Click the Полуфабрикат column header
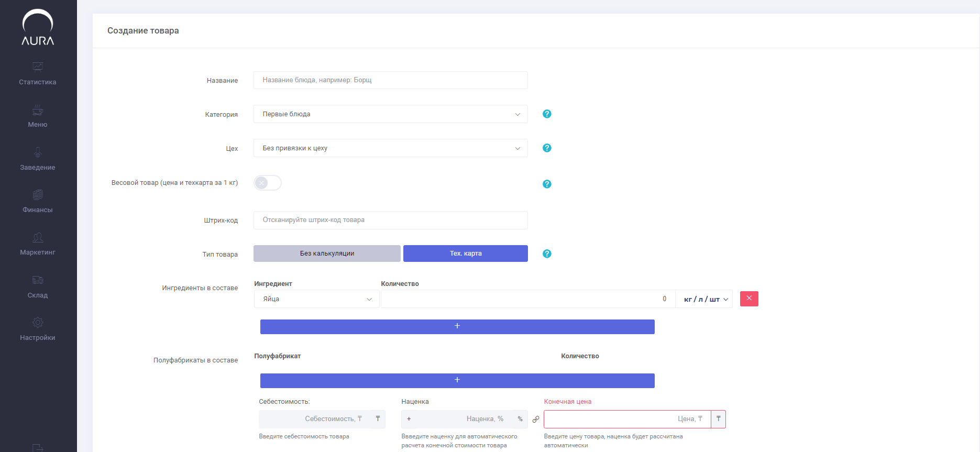 click(278, 356)
